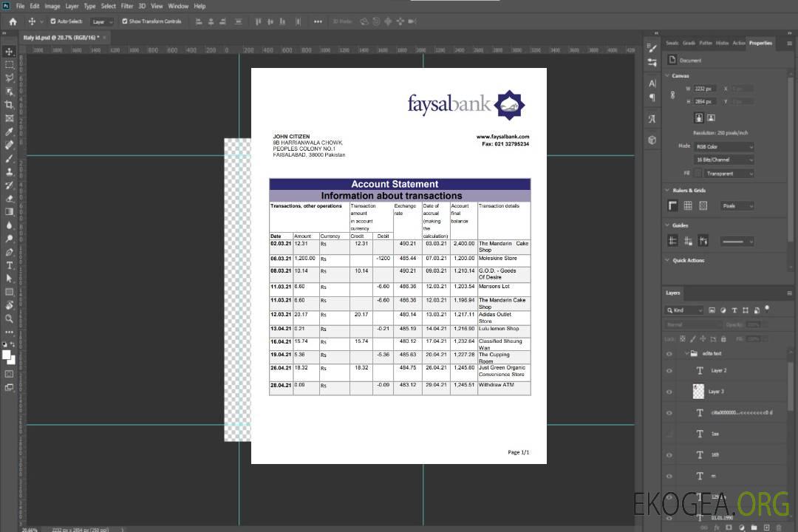Open the 16 Bits/Channel dropdown
The image size is (798, 532).
tap(724, 160)
